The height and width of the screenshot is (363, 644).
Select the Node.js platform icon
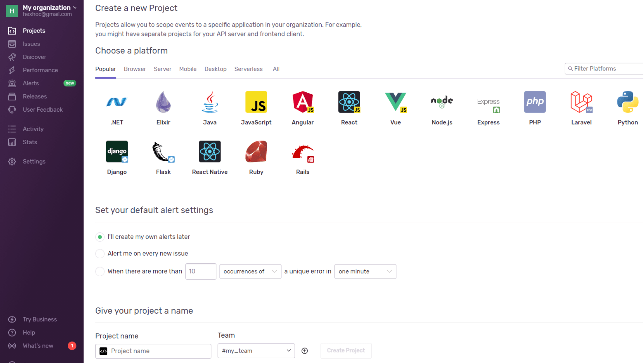(442, 102)
